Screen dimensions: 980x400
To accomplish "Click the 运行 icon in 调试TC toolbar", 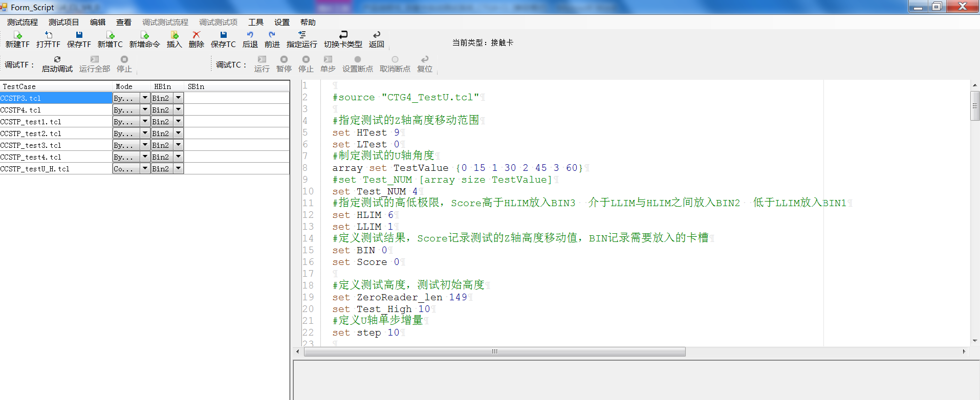I will click(262, 59).
